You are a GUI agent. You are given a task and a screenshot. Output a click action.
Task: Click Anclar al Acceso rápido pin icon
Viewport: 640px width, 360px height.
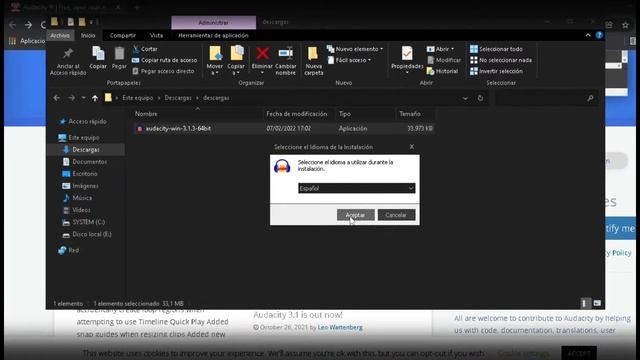[x=68, y=54]
